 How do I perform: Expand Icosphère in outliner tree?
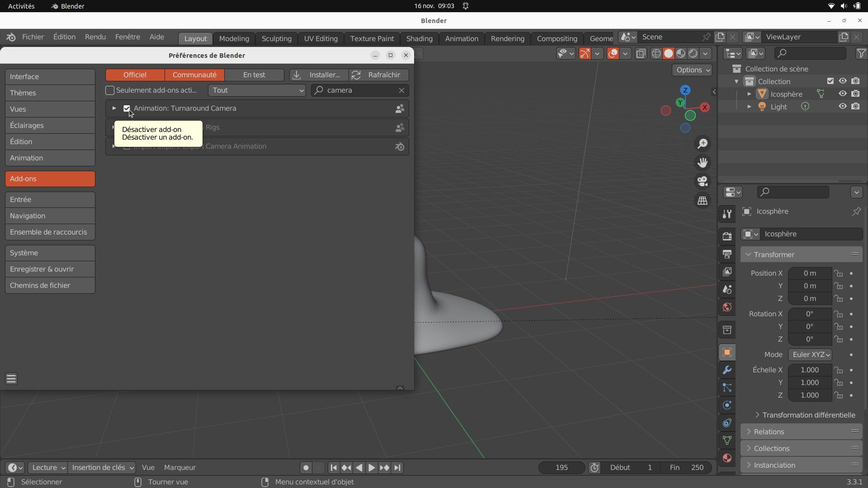coord(749,94)
